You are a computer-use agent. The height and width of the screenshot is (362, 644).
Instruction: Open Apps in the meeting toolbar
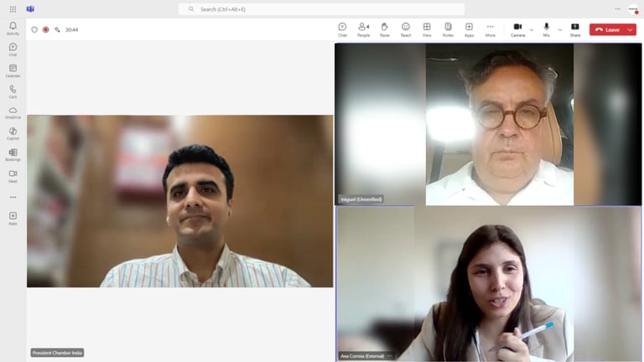469,29
